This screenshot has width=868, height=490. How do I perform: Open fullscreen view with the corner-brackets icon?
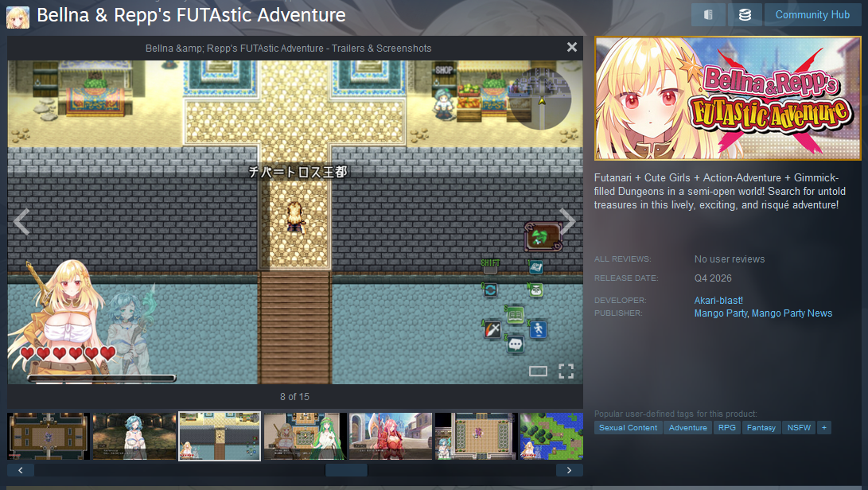(566, 371)
